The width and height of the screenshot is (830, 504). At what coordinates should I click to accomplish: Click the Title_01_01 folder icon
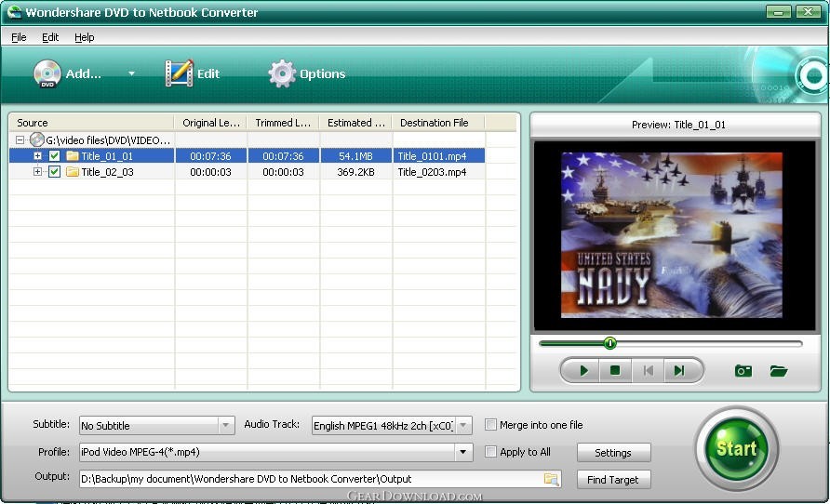click(73, 156)
